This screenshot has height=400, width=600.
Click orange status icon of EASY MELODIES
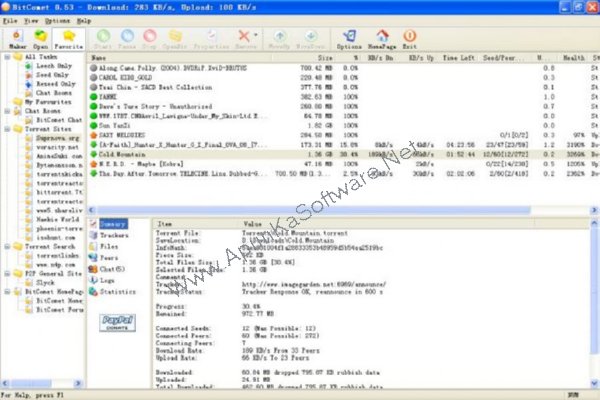tap(93, 135)
